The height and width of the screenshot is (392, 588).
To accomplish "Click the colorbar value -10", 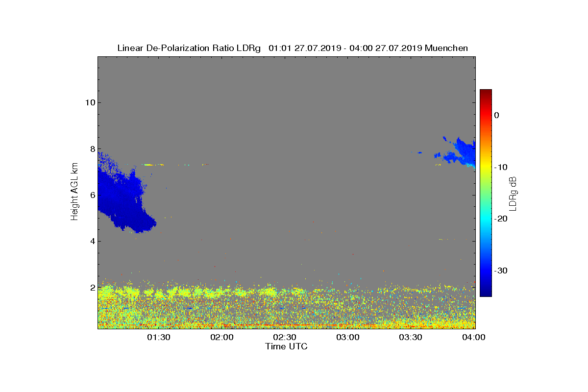I will click(500, 167).
